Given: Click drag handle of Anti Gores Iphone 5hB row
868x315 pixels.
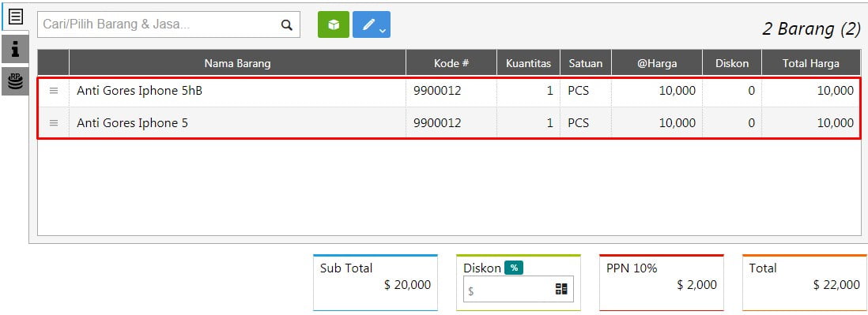Looking at the screenshot, I should (x=54, y=91).
